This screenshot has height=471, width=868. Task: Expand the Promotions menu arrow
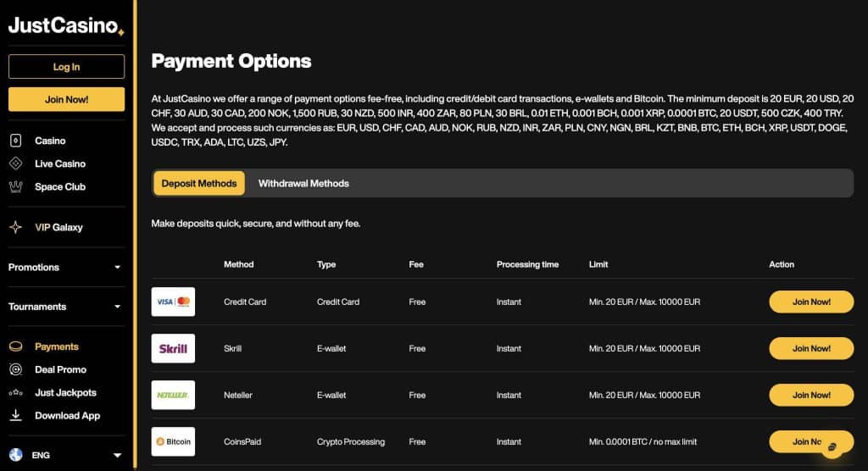tap(117, 268)
